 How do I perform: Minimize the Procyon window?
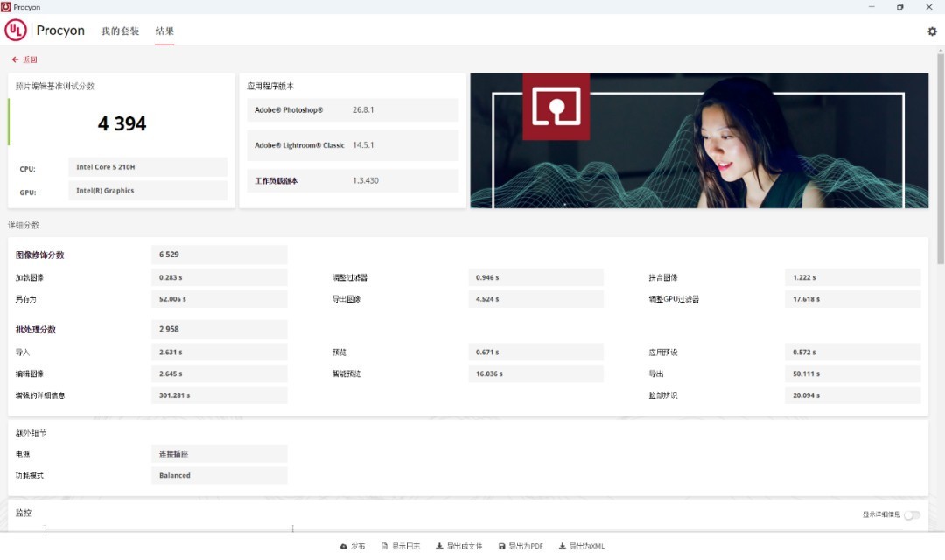871,7
